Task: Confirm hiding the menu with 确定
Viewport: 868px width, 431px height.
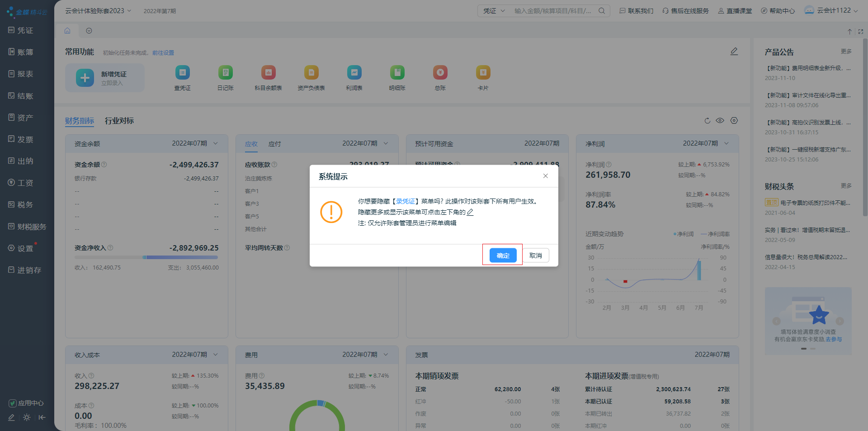Action: (x=502, y=255)
